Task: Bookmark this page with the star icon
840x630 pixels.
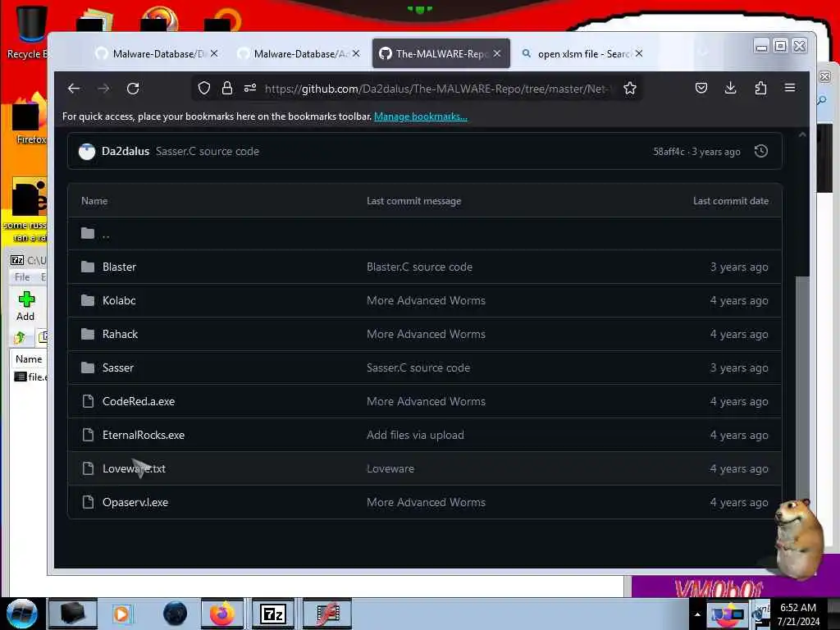Action: pos(630,88)
